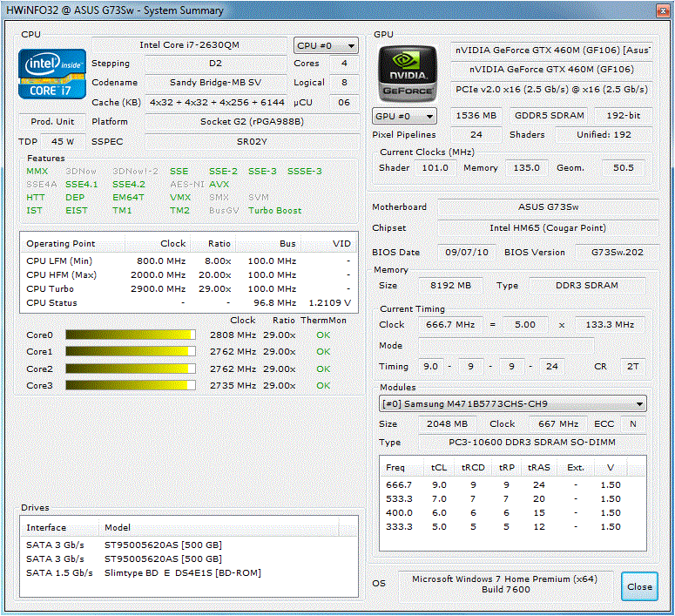Expand the Samsung M471B5773CHS-CH9 module dropdown
Viewport: 675px width, 616px height.
click(513, 403)
